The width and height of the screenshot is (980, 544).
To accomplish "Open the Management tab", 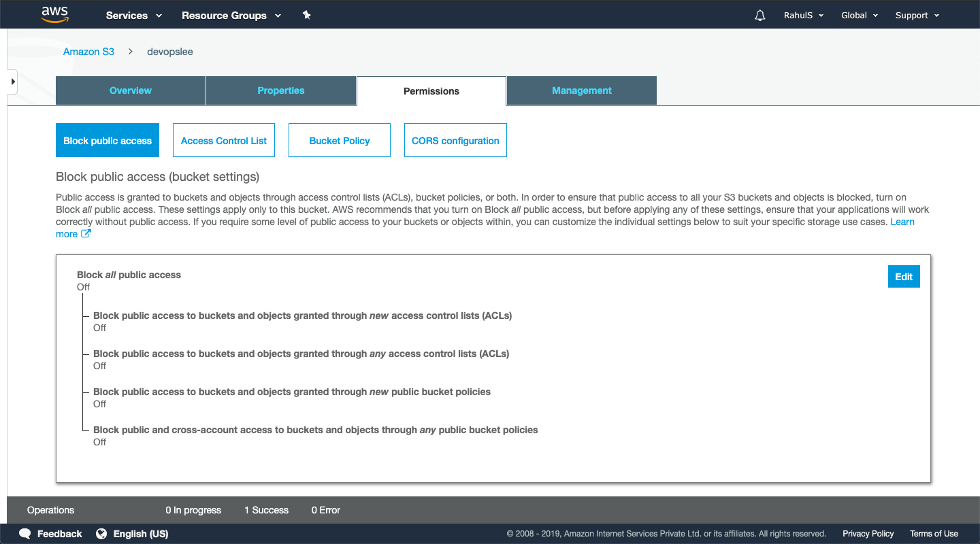I will point(582,90).
